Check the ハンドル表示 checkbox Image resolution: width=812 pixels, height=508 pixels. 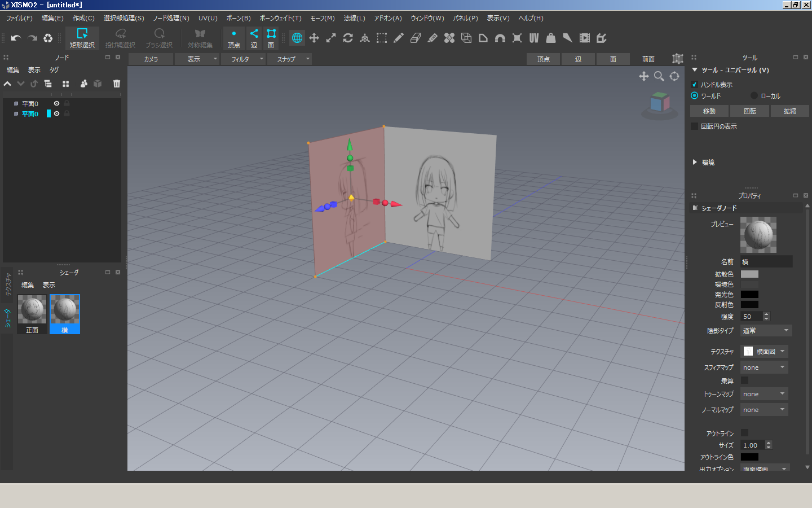coord(695,85)
